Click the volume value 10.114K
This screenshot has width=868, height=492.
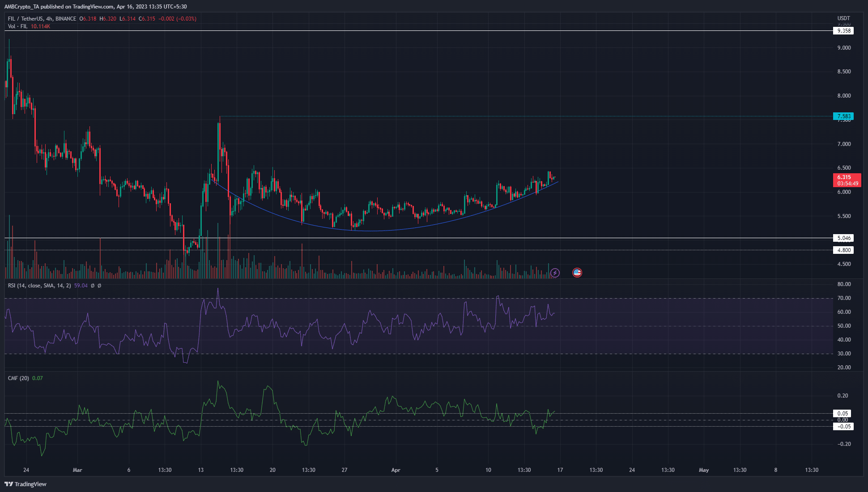[40, 26]
